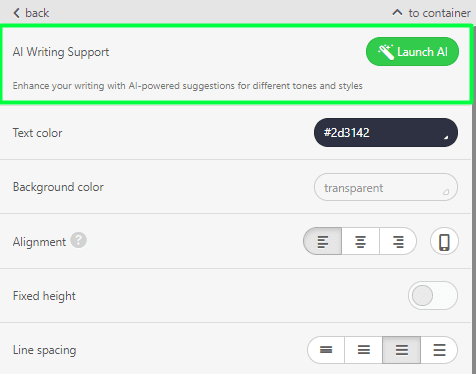476x374 pixels.
Task: Click the magic wand icon in Launch AI
Action: coord(386,52)
